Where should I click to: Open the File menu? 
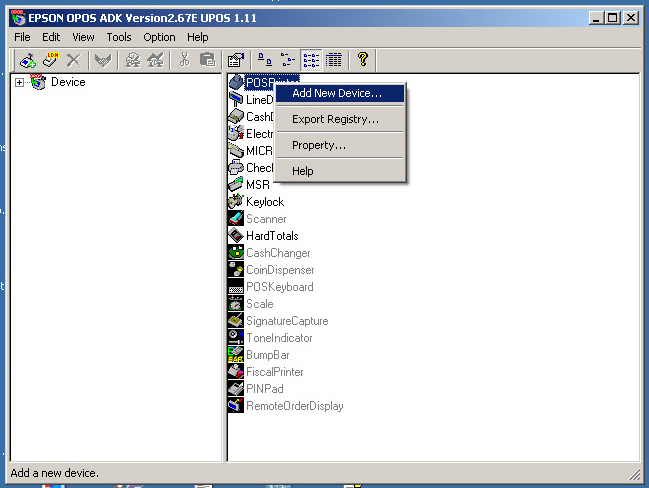(x=22, y=37)
